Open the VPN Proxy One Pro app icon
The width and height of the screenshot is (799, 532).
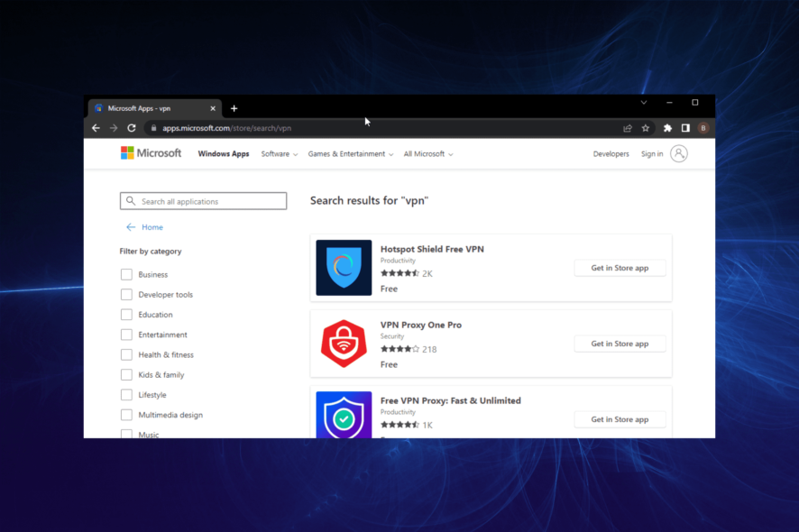344,344
